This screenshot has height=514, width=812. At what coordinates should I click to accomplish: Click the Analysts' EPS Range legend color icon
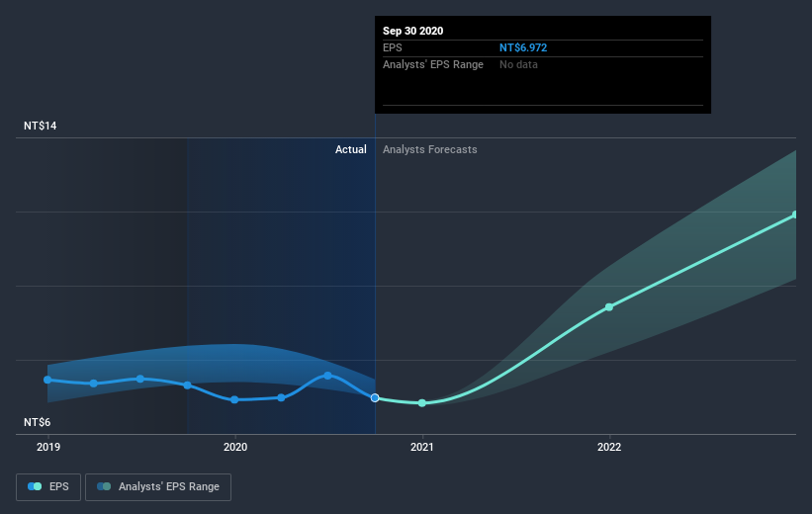tap(104, 486)
